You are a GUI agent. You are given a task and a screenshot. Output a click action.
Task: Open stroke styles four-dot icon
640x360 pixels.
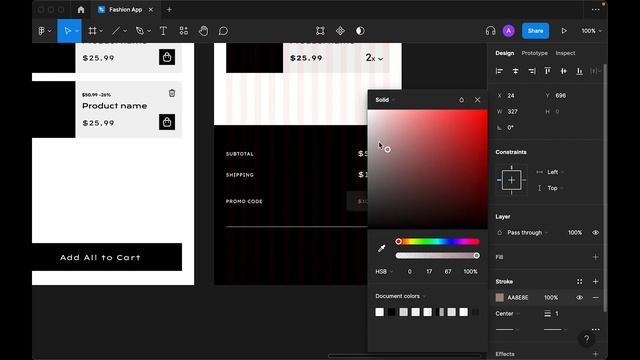[580, 282]
